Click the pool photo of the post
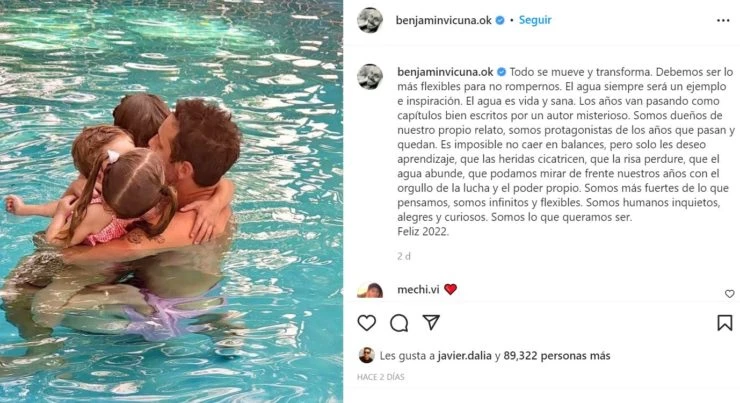This screenshot has height=403, width=740. click(x=171, y=202)
